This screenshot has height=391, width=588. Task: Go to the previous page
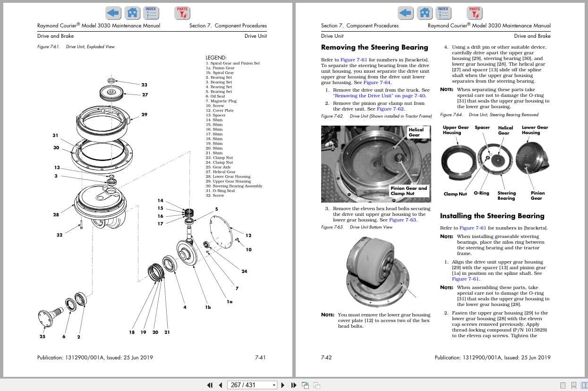[220, 385]
